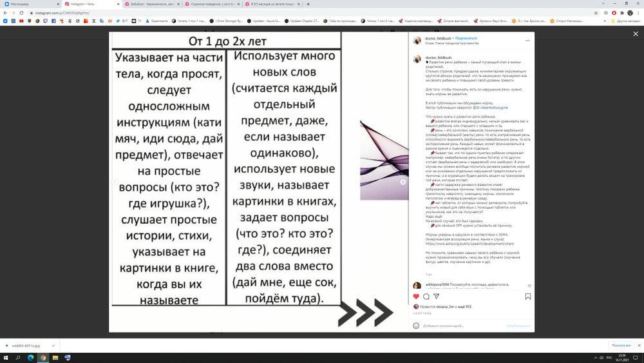This screenshot has width=644, height=363.
Task: Close the Мессенджер tab
Action: (x=58, y=4)
